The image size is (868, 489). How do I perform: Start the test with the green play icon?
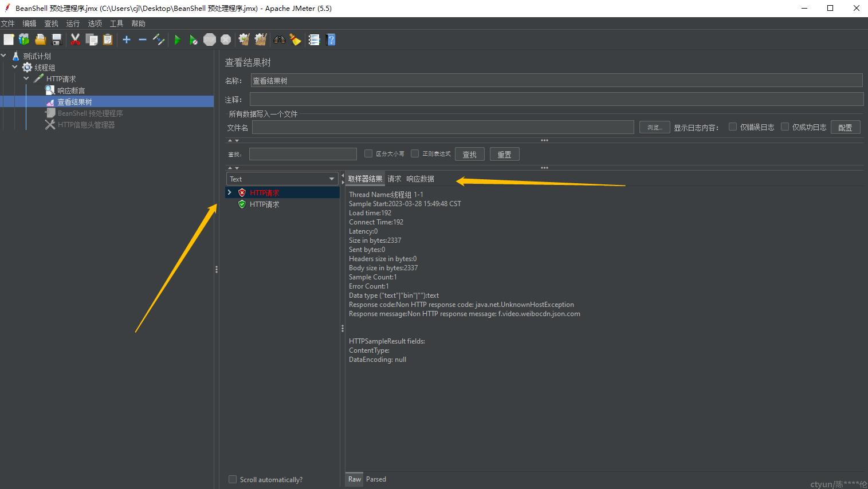(x=178, y=40)
